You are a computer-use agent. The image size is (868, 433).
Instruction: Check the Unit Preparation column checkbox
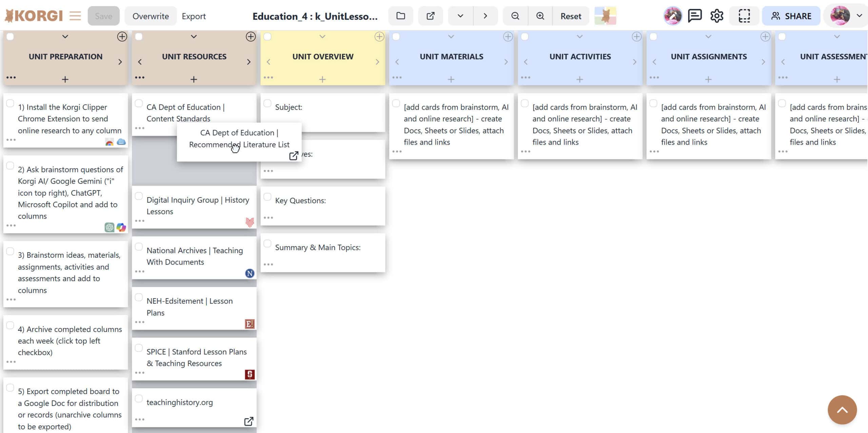click(x=10, y=37)
